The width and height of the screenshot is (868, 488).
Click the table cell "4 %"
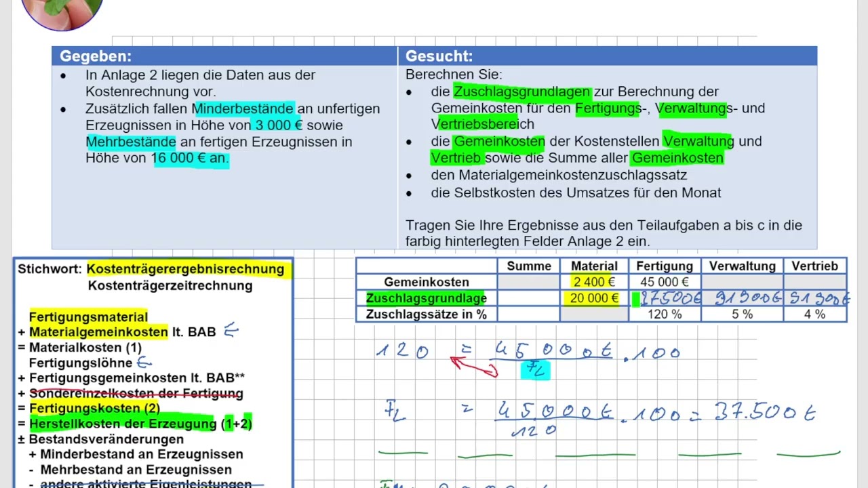tap(814, 314)
